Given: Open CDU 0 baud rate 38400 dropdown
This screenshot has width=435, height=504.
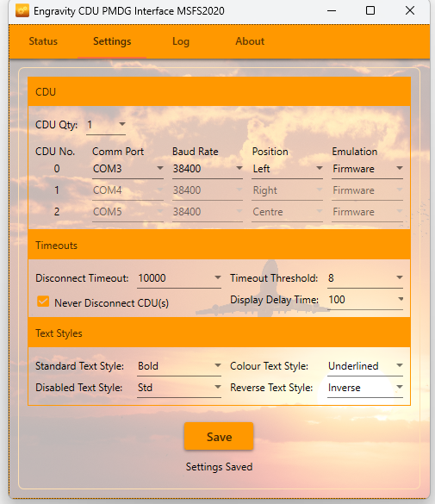Looking at the screenshot, I should coord(208,169).
